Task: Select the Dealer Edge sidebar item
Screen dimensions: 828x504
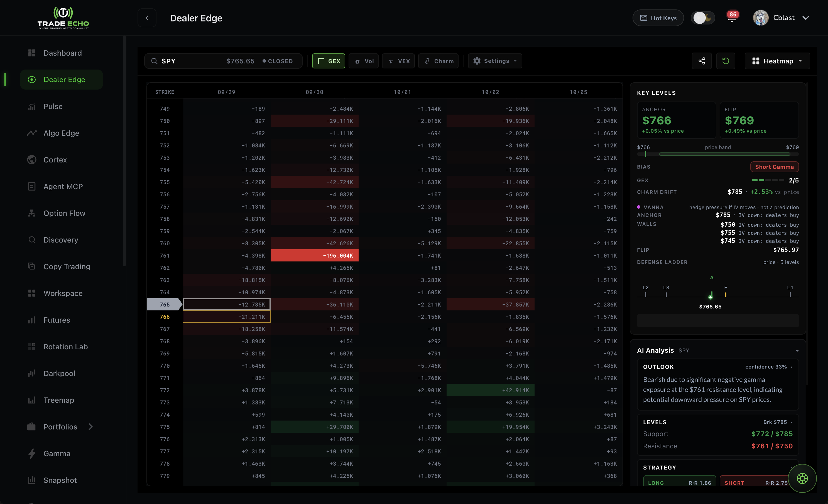Action: pos(62,80)
